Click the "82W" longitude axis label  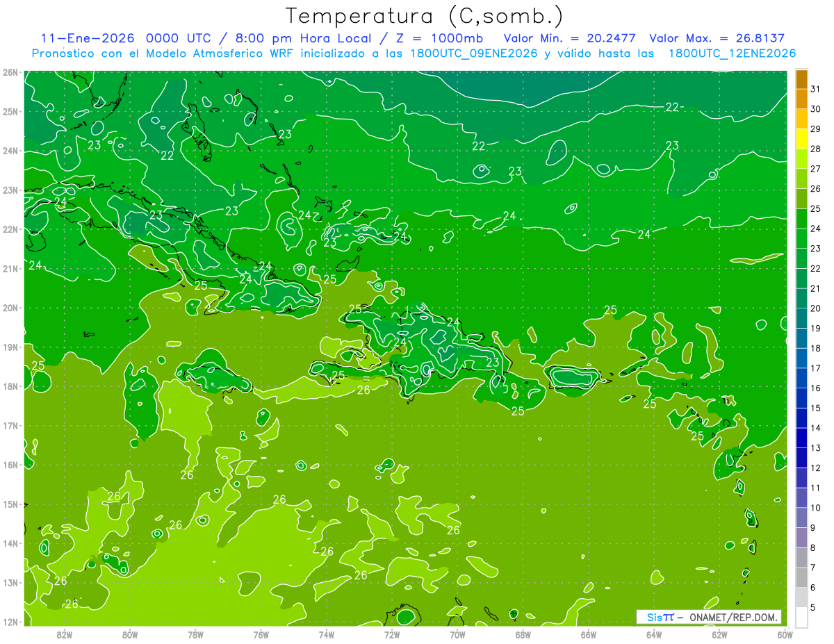(x=65, y=634)
